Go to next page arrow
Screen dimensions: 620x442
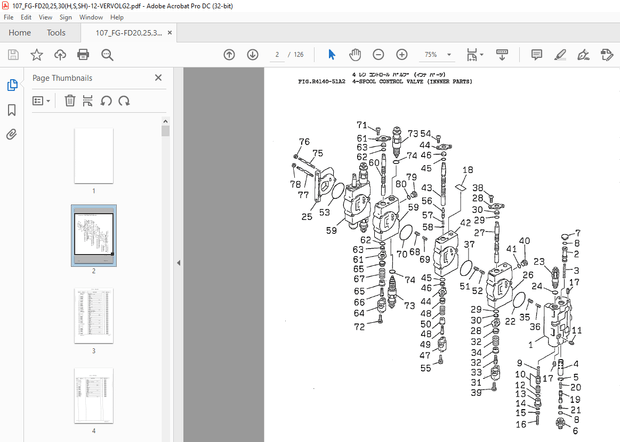(x=253, y=55)
